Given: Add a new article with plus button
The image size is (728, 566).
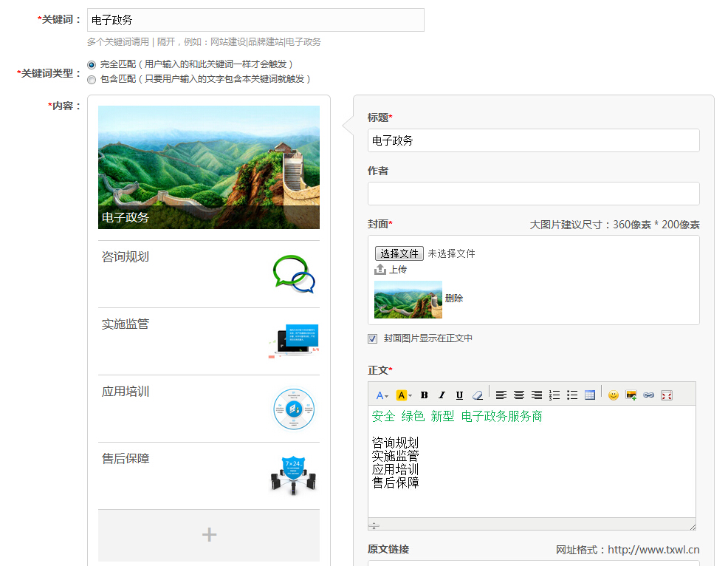Looking at the screenshot, I should click(209, 535).
